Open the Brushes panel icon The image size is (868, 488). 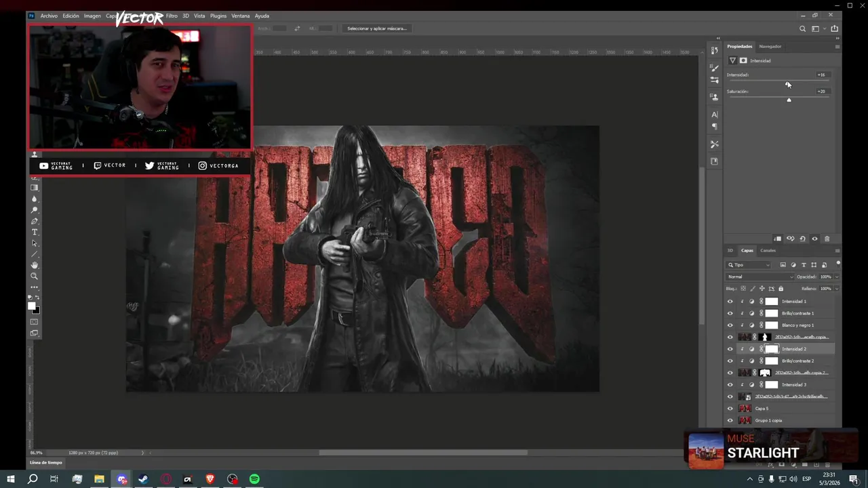point(714,68)
